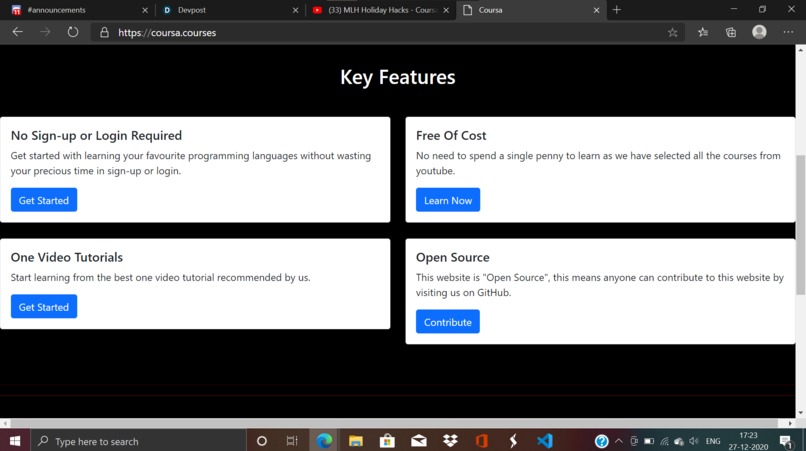
Task: Add page to favorites with star icon
Action: point(672,32)
